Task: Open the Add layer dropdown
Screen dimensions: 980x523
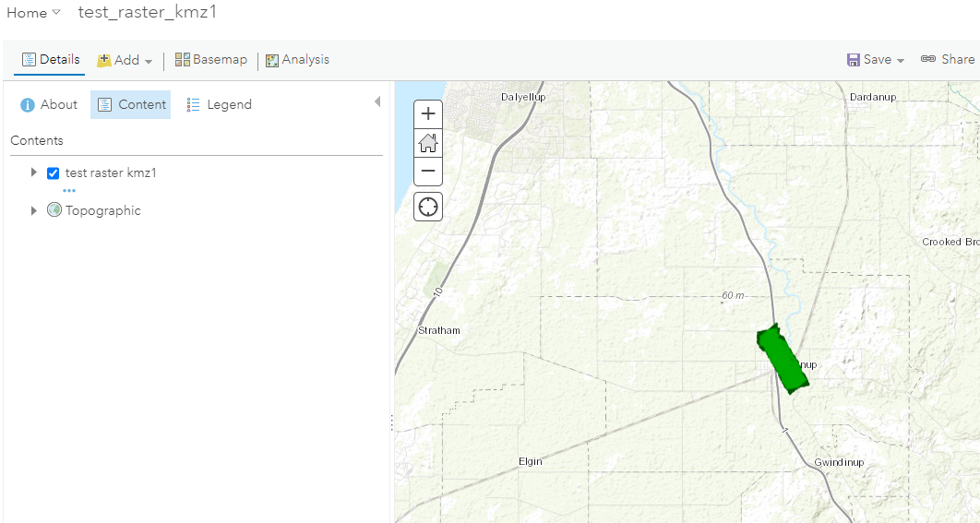Action: [x=125, y=60]
